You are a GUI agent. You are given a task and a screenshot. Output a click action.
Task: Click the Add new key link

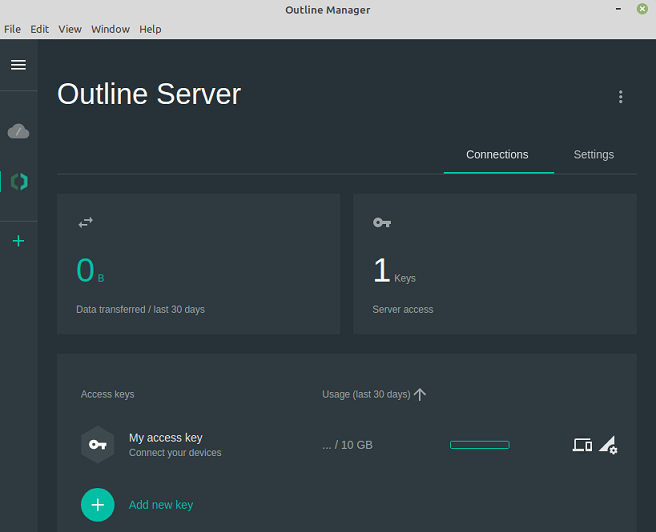(161, 505)
